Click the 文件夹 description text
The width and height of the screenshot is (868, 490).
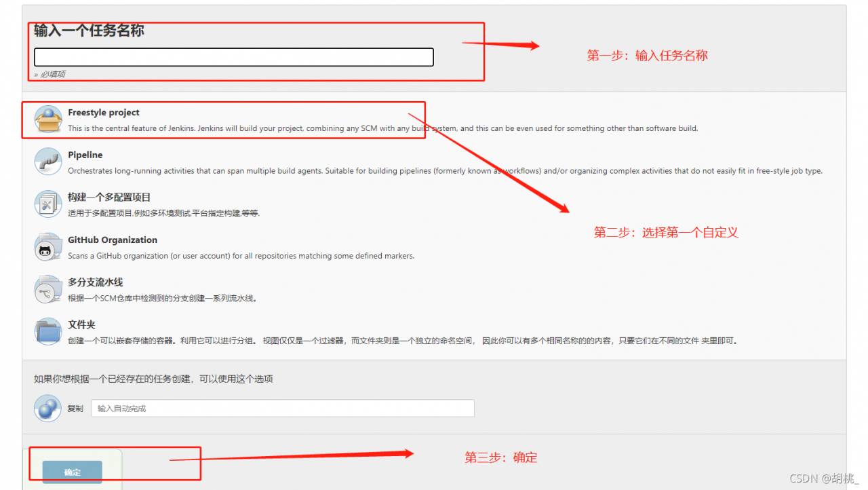coord(402,341)
